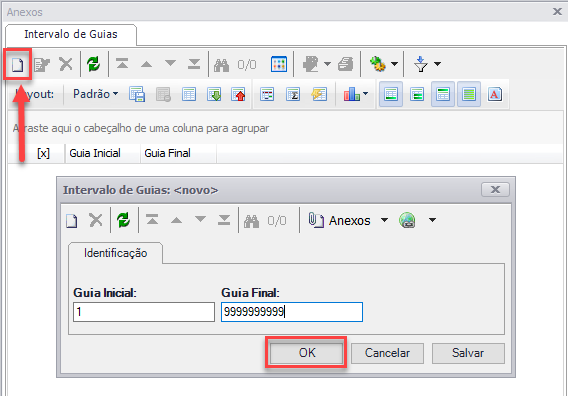Click refresh icon in dialog toolbar
568x396 pixels.
point(124,220)
